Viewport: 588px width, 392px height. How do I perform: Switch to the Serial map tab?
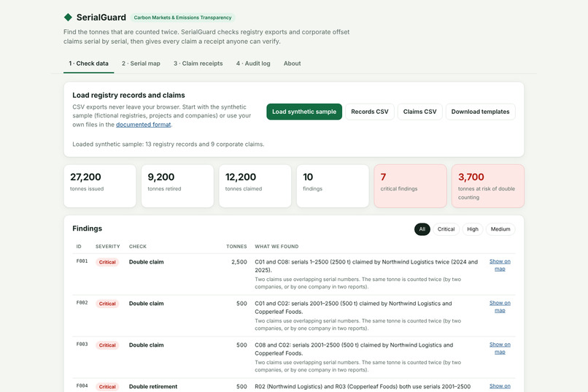(x=141, y=64)
